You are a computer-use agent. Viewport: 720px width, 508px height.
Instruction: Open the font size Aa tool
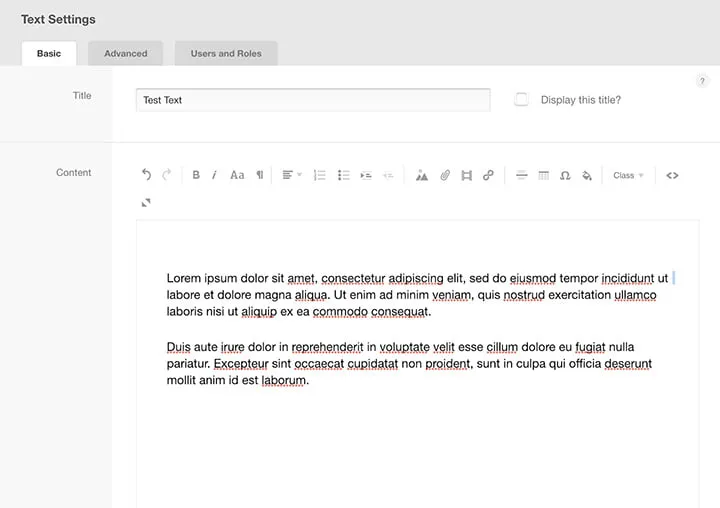pyautogui.click(x=237, y=175)
